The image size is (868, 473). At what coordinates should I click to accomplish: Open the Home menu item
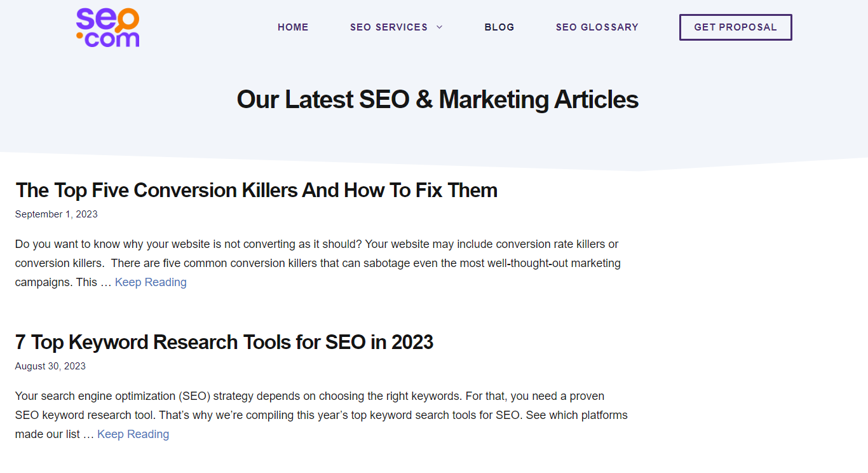pyautogui.click(x=293, y=27)
